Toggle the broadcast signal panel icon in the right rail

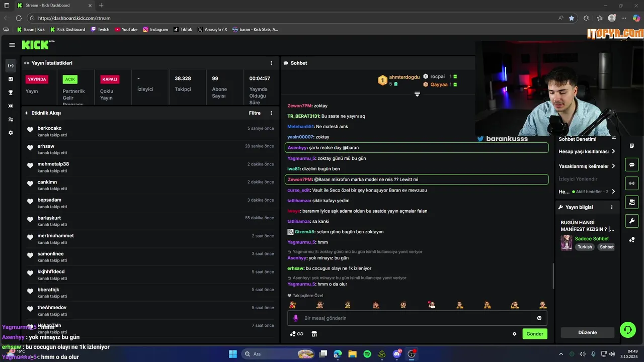632,183
